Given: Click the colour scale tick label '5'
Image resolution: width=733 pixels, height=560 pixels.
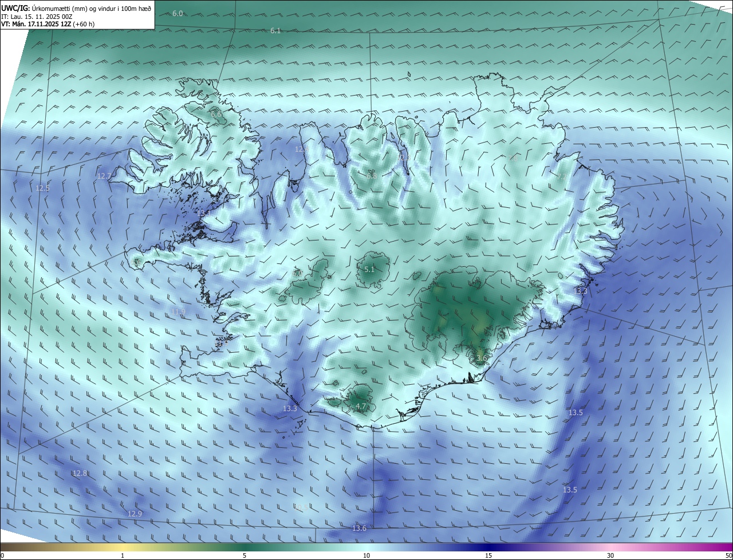Looking at the screenshot, I should tap(245, 555).
